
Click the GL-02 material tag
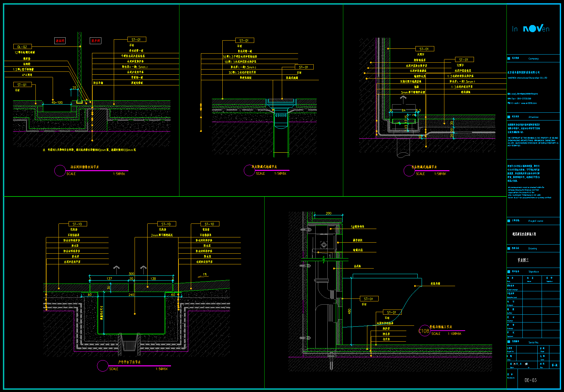coord(22,47)
